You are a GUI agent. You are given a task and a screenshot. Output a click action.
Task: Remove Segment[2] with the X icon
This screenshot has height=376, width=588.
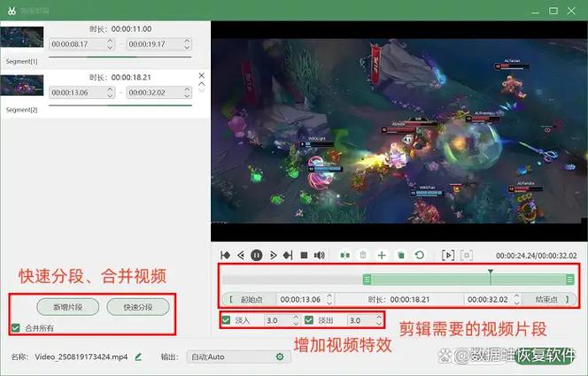[201, 76]
